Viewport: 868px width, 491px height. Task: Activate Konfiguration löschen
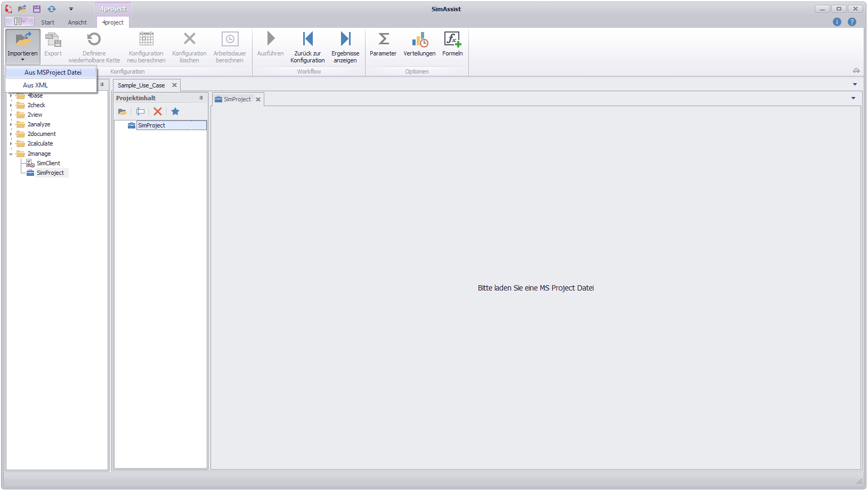(x=189, y=46)
